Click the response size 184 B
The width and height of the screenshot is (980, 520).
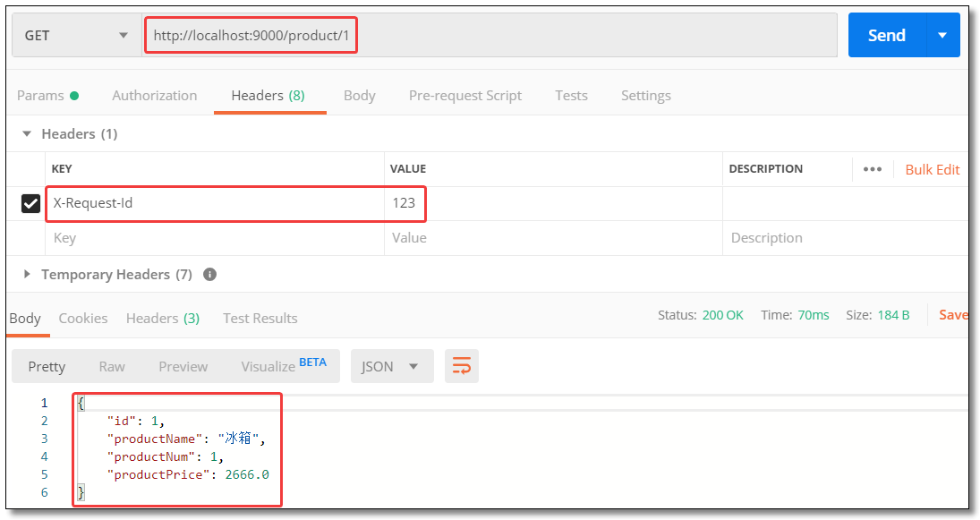point(893,315)
